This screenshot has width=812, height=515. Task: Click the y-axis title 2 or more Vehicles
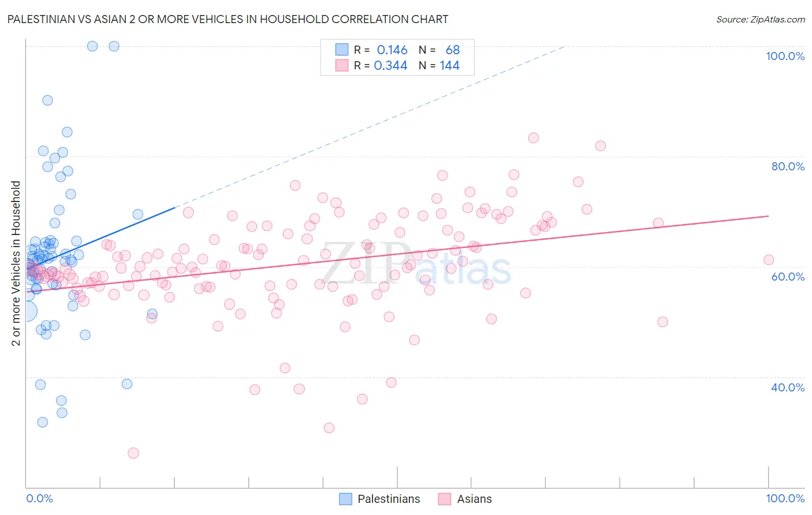click(16, 263)
